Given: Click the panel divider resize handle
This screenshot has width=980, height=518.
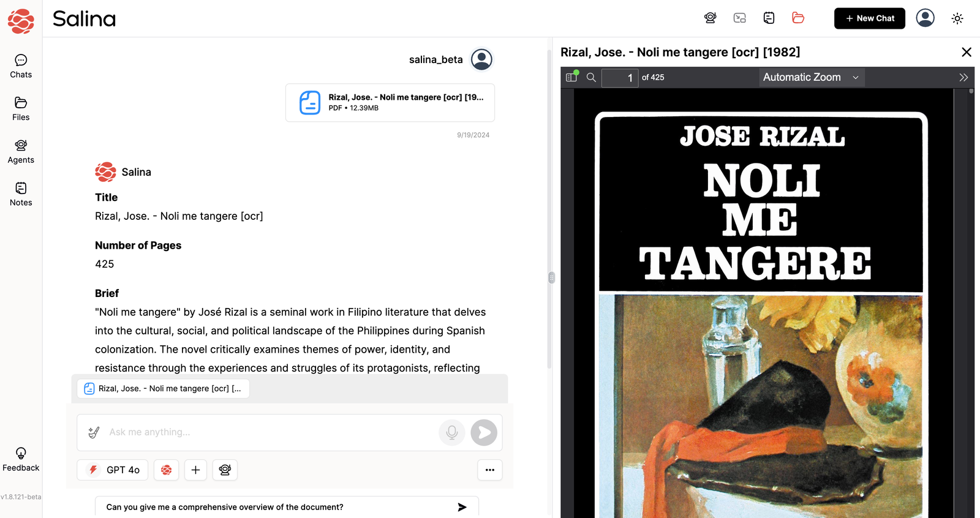Looking at the screenshot, I should [x=551, y=277].
